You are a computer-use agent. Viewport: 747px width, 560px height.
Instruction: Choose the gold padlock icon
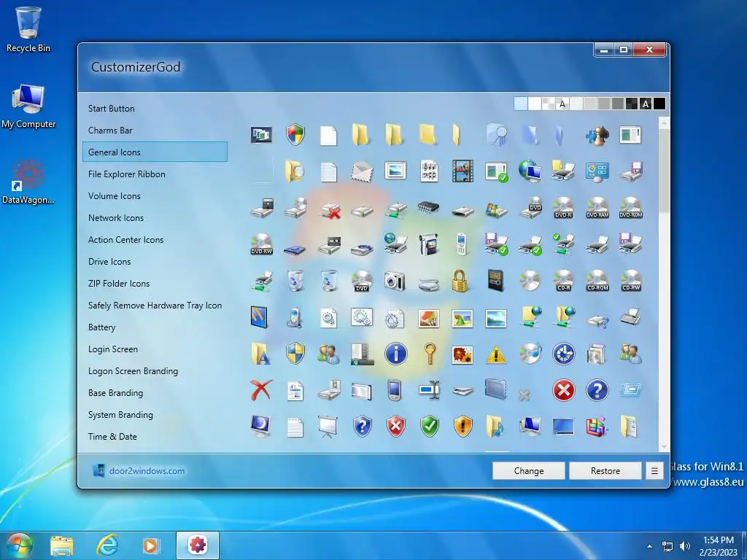[460, 281]
